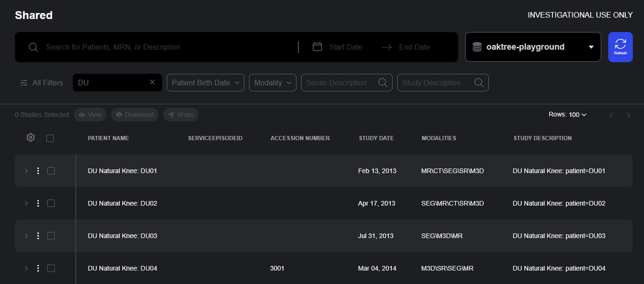Go to next page arrow
The image size is (644, 284).
coord(627,115)
